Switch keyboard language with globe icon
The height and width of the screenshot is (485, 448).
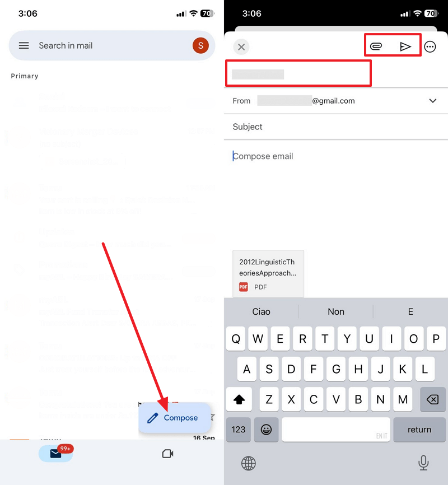click(249, 463)
